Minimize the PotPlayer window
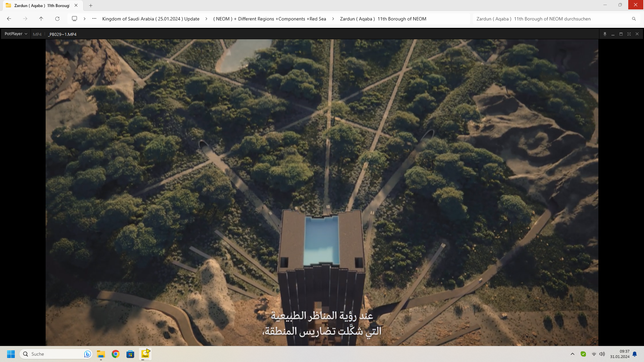Viewport: 644px width, 362px height. pyautogui.click(x=613, y=34)
